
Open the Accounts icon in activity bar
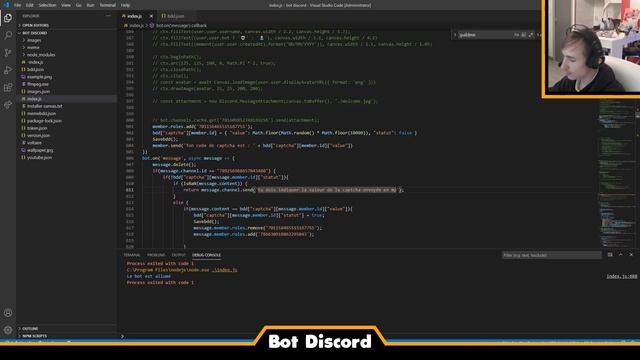click(8, 313)
